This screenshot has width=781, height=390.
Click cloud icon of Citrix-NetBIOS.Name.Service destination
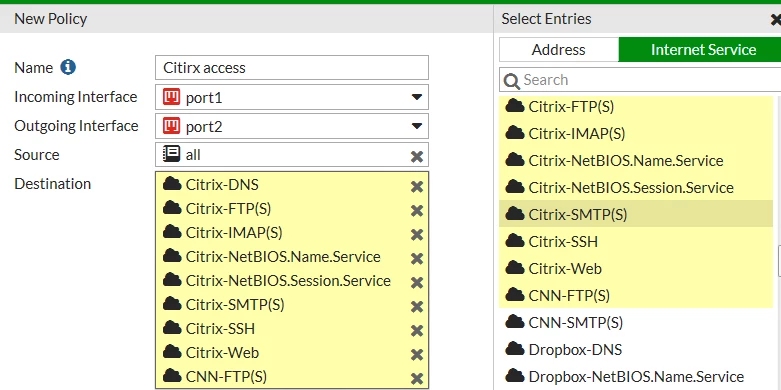(x=172, y=256)
